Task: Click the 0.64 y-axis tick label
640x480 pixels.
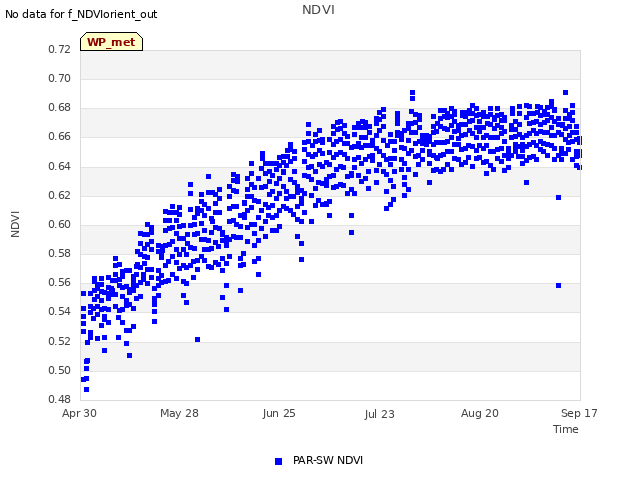Action: tap(60, 166)
